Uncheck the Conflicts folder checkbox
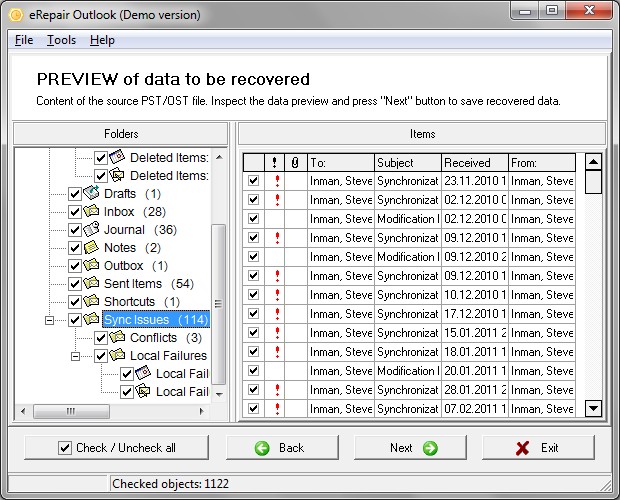This screenshot has width=620, height=500. (x=101, y=338)
